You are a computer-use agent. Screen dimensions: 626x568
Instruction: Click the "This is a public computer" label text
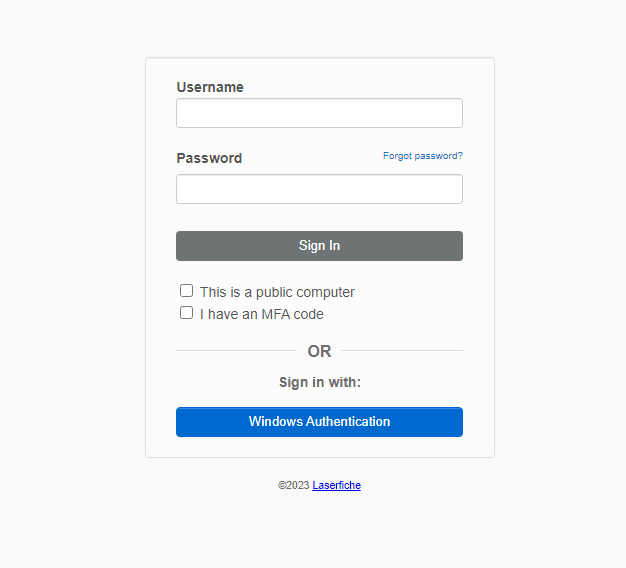(277, 292)
